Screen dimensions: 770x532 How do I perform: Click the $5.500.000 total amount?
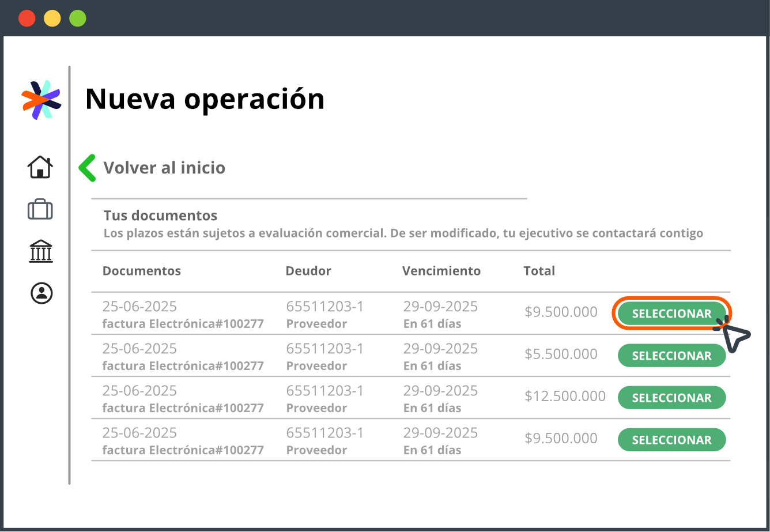click(x=561, y=354)
